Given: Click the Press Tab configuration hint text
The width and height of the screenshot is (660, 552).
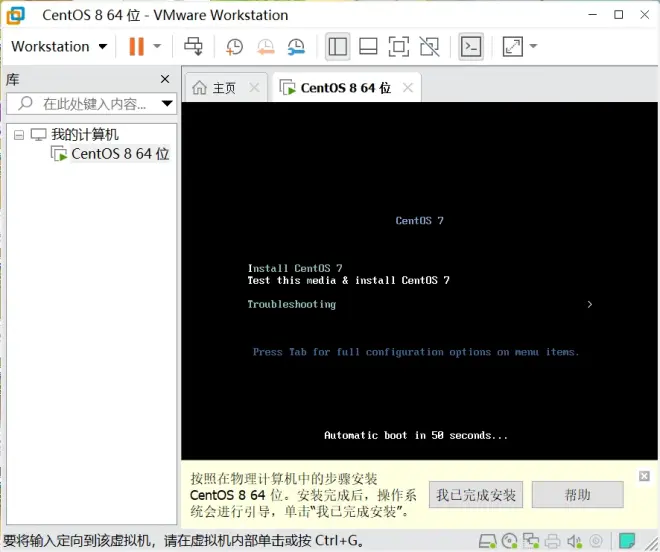Looking at the screenshot, I should (416, 352).
